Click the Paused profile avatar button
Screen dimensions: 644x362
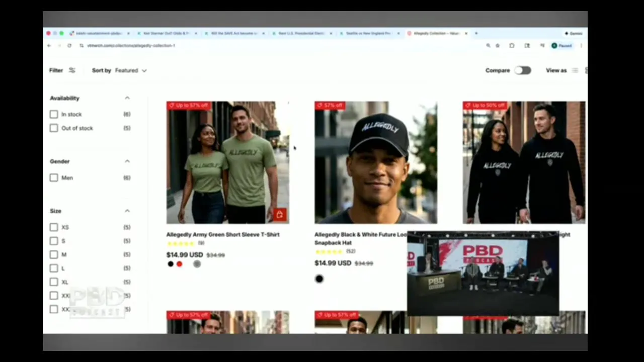click(562, 46)
